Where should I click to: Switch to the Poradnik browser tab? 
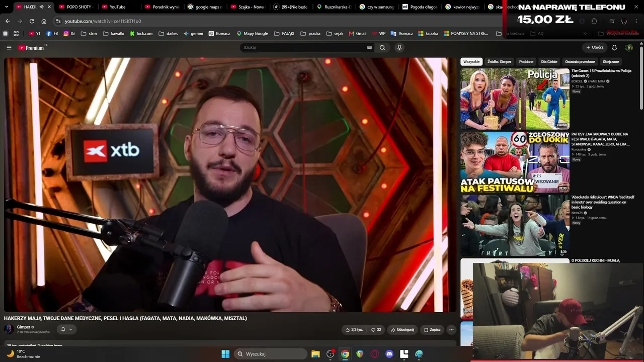pos(162,7)
